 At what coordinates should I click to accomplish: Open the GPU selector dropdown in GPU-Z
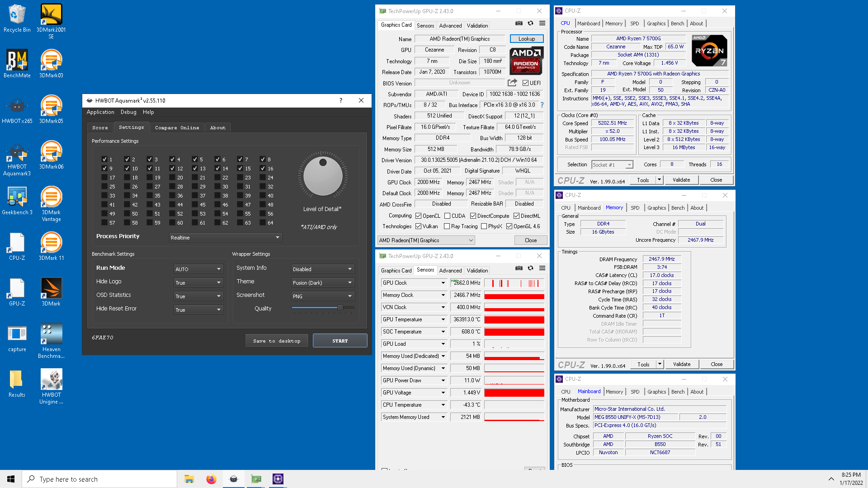(426, 240)
